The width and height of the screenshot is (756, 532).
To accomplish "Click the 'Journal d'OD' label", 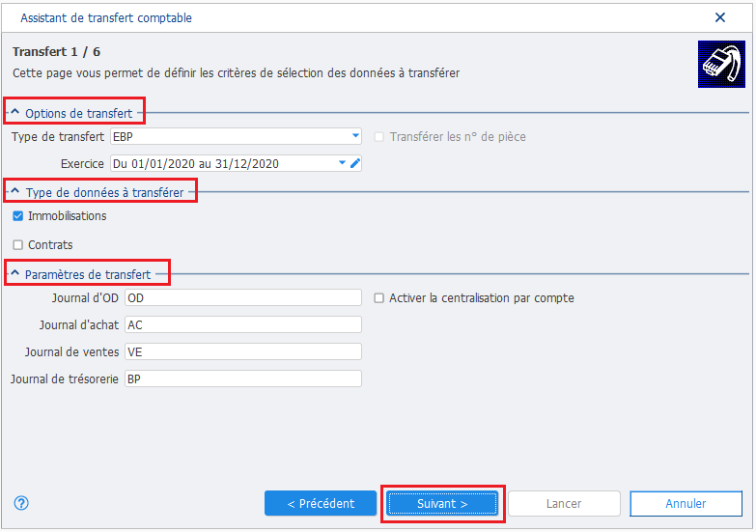I will (85, 298).
